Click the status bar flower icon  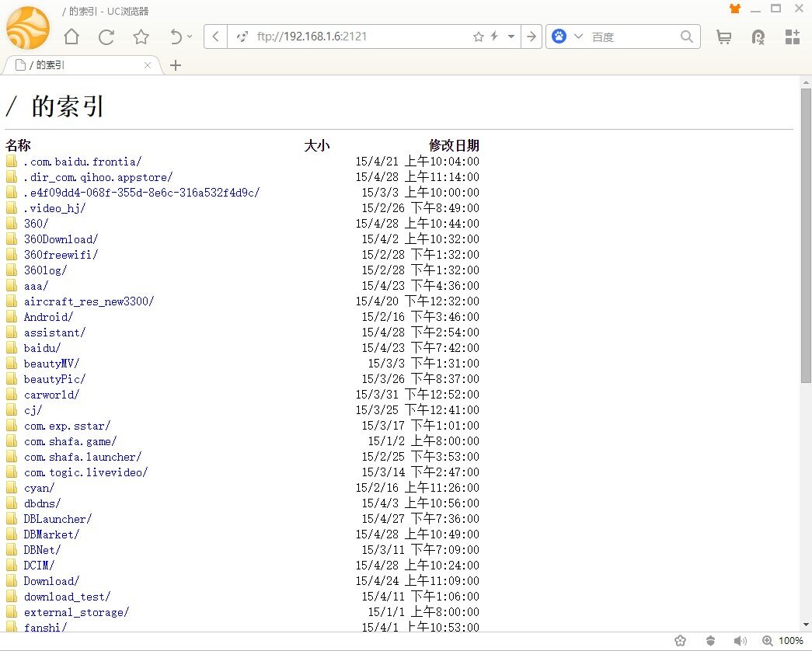coord(681,641)
